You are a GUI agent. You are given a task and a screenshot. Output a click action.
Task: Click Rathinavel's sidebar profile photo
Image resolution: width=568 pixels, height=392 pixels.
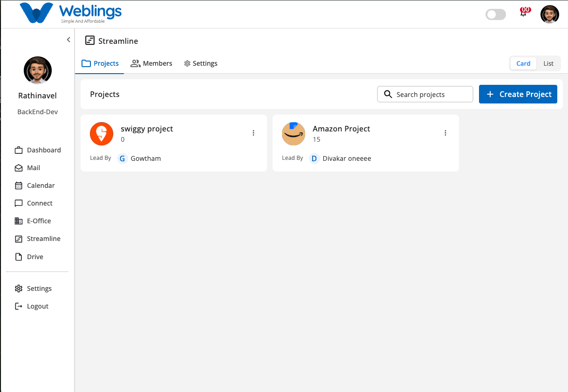click(x=38, y=70)
